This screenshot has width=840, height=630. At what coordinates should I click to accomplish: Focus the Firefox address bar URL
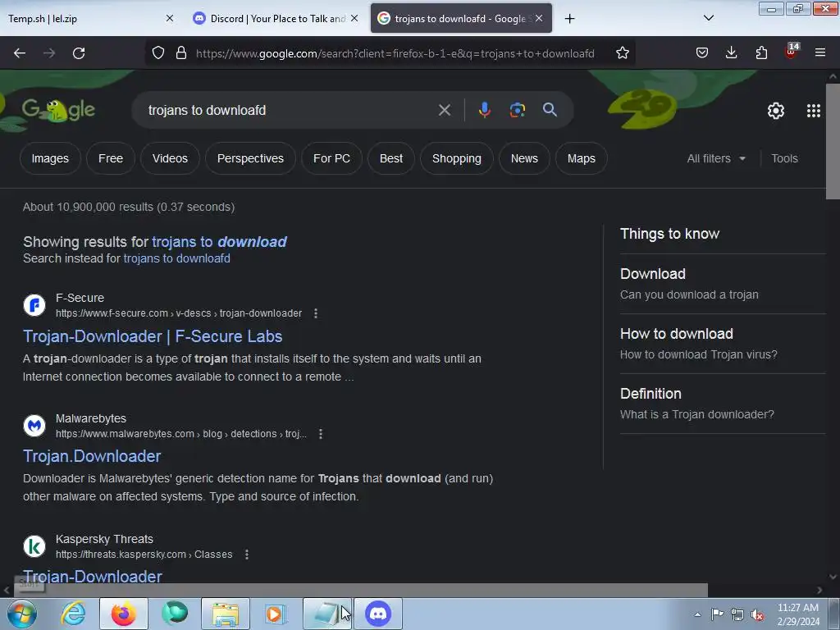(395, 53)
